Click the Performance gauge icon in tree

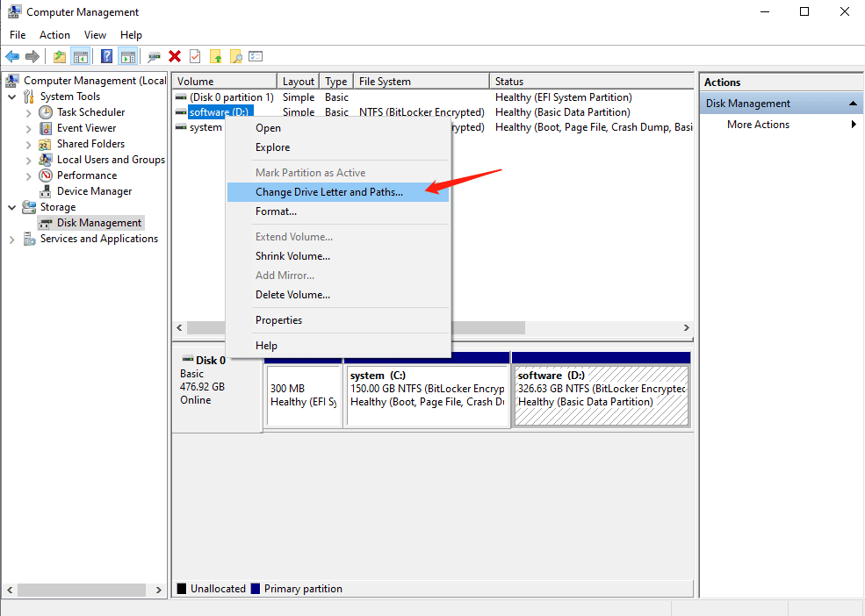pos(46,175)
